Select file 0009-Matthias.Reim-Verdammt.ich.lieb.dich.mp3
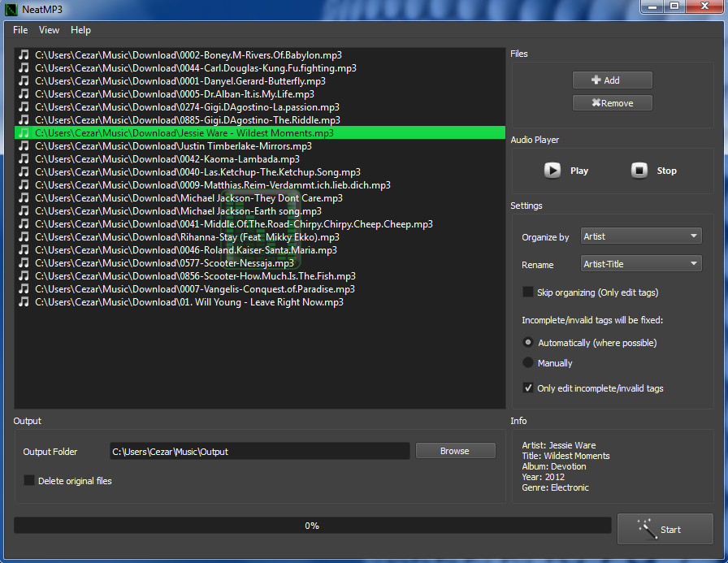 click(x=259, y=184)
